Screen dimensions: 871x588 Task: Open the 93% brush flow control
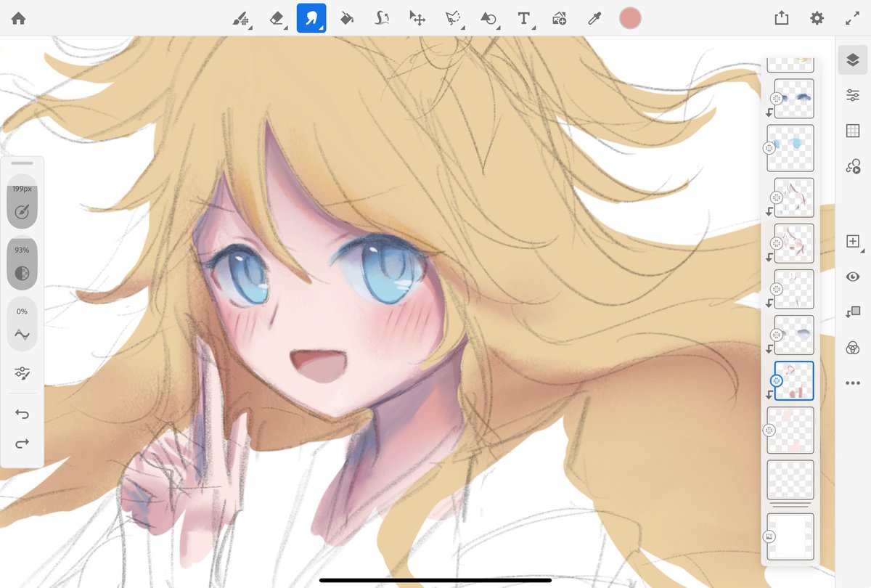tap(22, 265)
